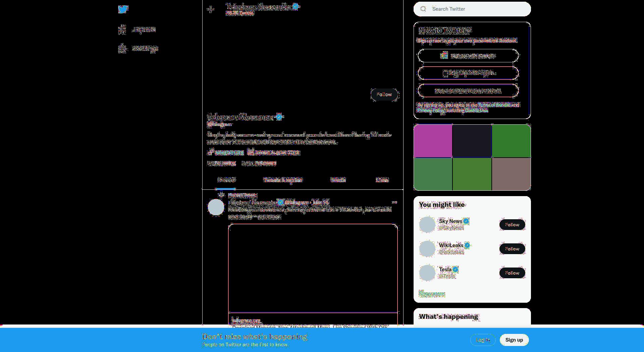Follow Sky News
The image size is (644, 352).
click(x=512, y=225)
